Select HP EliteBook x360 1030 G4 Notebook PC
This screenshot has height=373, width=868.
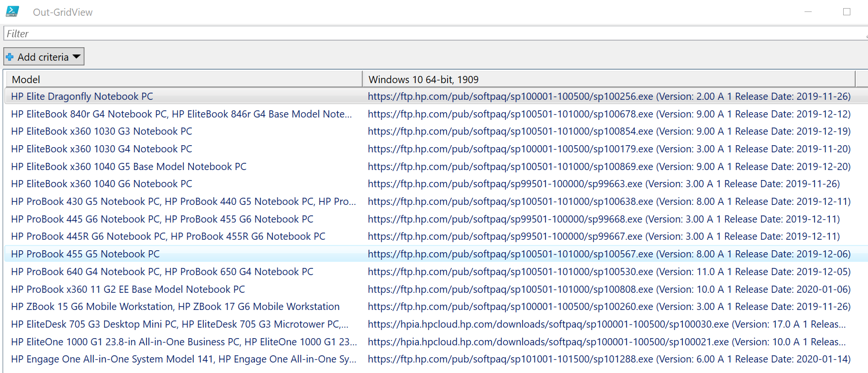pyautogui.click(x=102, y=149)
